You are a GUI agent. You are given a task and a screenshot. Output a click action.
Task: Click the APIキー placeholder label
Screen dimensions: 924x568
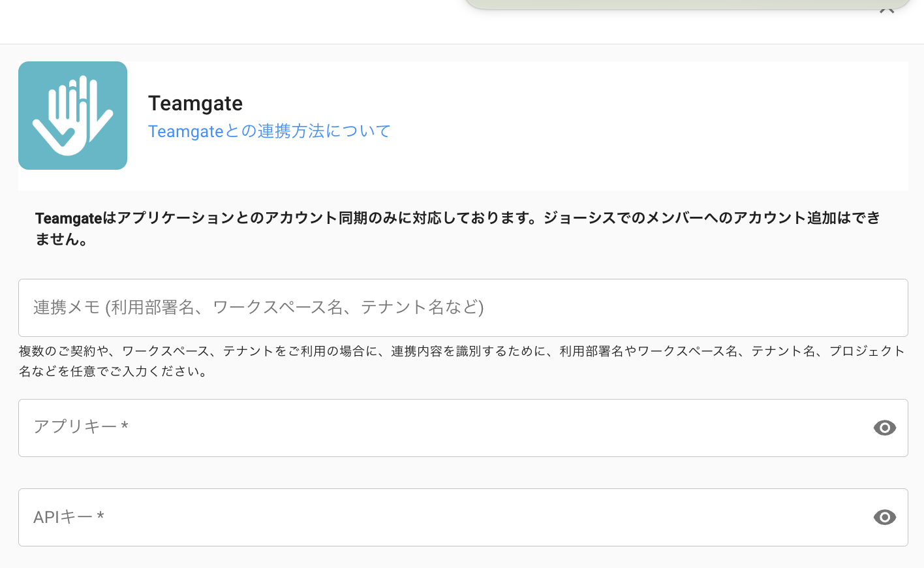click(69, 517)
